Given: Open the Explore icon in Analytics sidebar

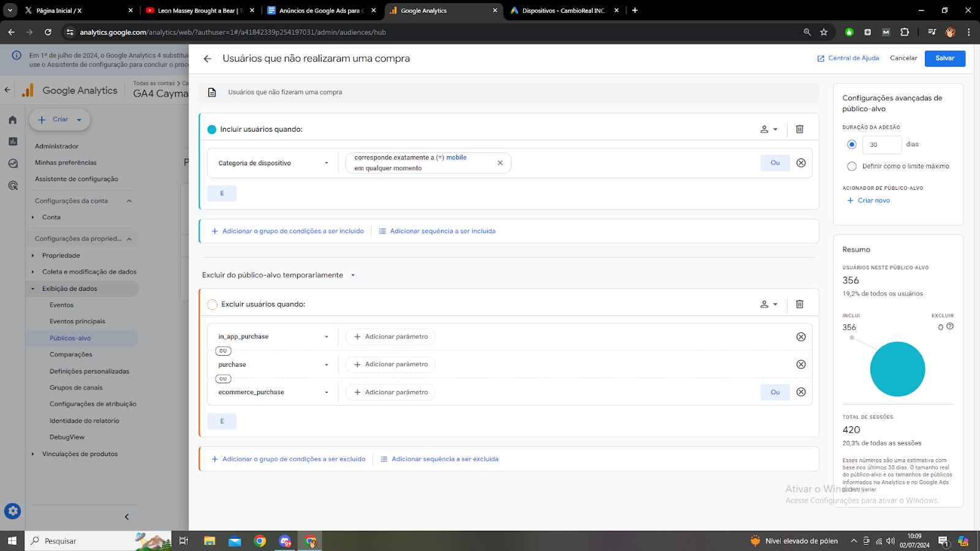Looking at the screenshot, I should pos(13,163).
